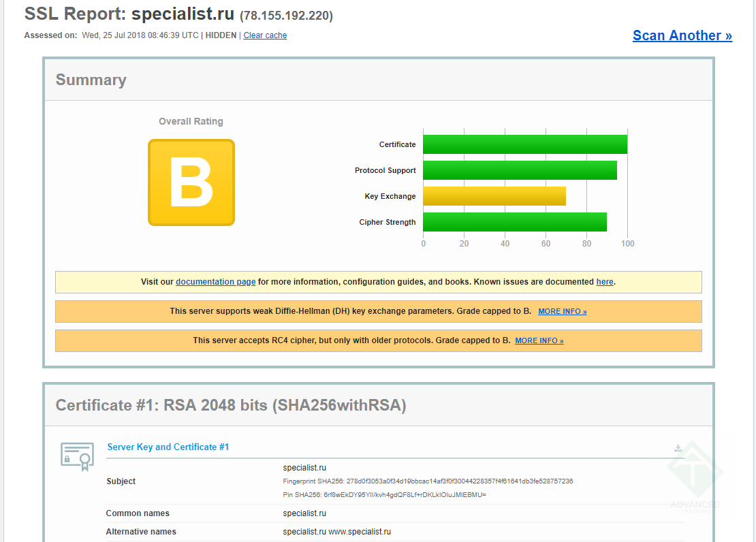Open MORE INFO for RC4 cipher warning
The width and height of the screenshot is (756, 542).
tap(539, 340)
